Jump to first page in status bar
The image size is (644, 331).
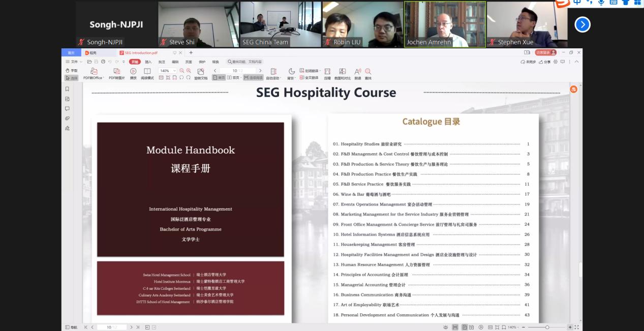(86, 327)
